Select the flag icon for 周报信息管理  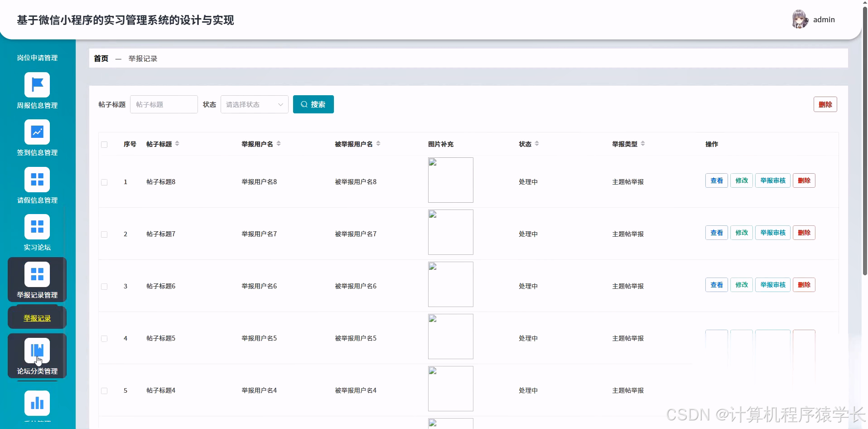[37, 84]
